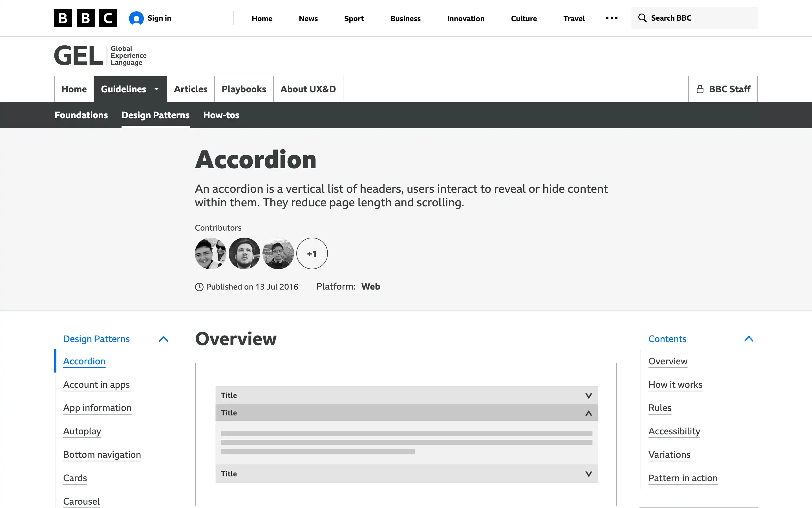Viewport: 812px width, 508px height.
Task: Click the Contributors label
Action: click(218, 228)
